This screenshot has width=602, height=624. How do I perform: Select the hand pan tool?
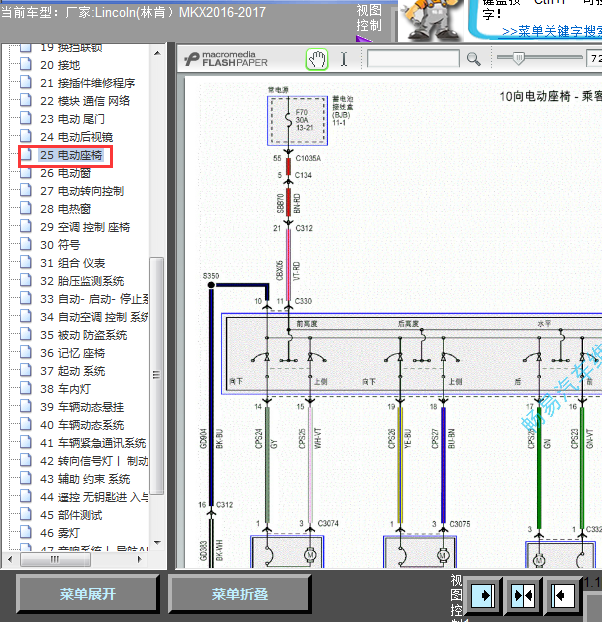[x=317, y=59]
